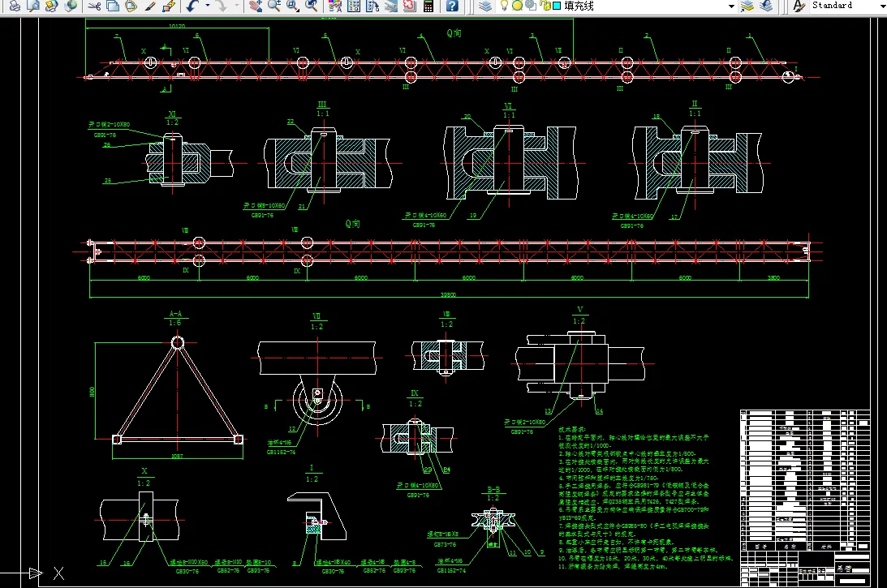This screenshot has width=887, height=588.
Task: Click the grayed Redo arrow
Action: coord(222,6)
